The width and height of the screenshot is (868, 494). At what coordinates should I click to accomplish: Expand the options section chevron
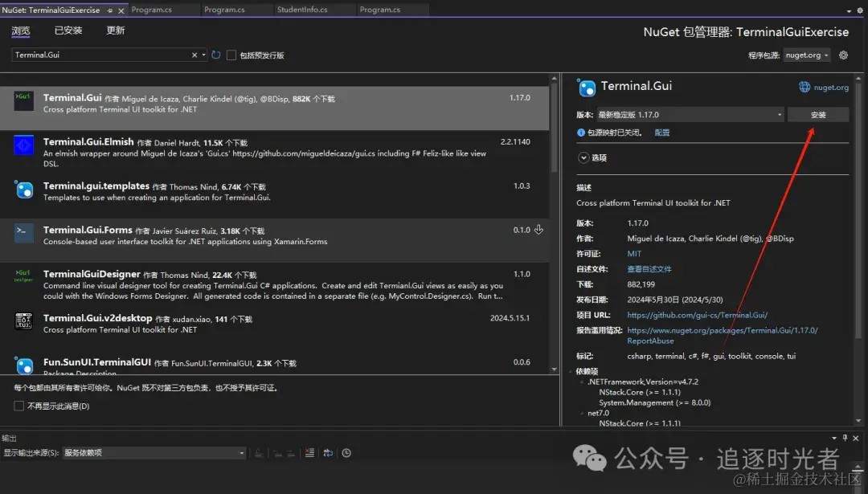(583, 157)
